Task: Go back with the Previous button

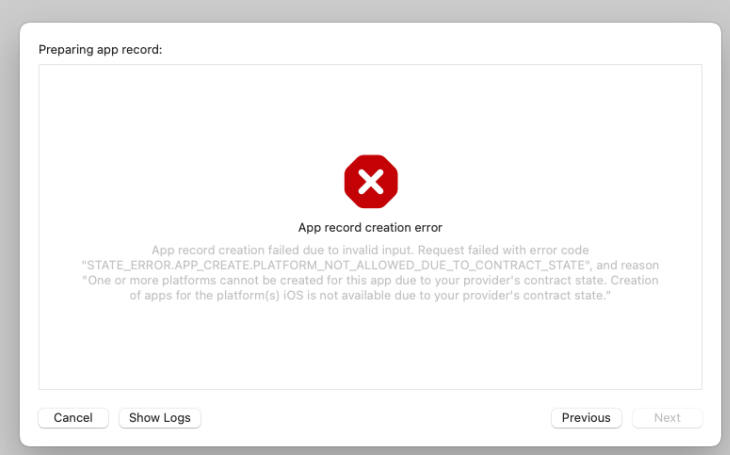Action: click(x=586, y=418)
